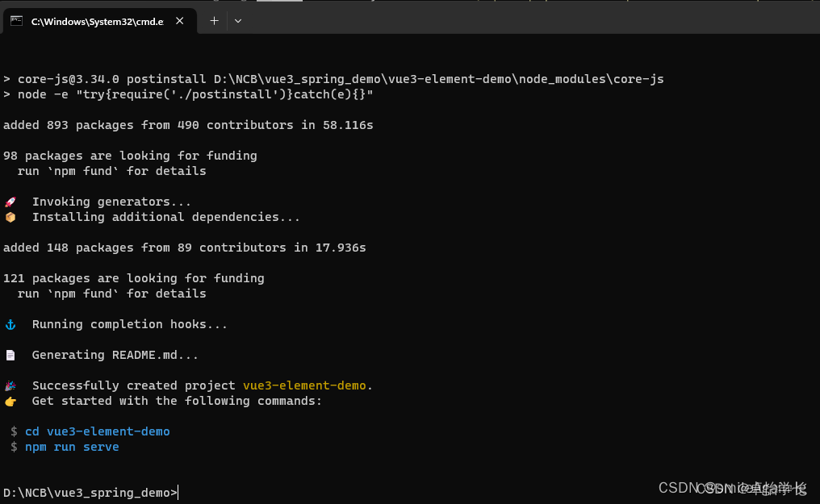Click the dollar prompt before npm run serve
This screenshot has width=820, height=504.
(x=14, y=447)
